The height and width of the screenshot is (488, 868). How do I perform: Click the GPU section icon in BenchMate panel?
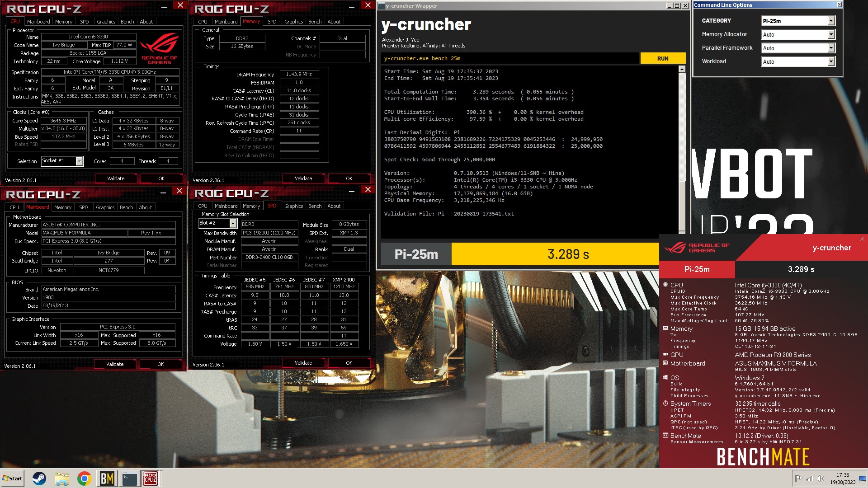point(665,355)
